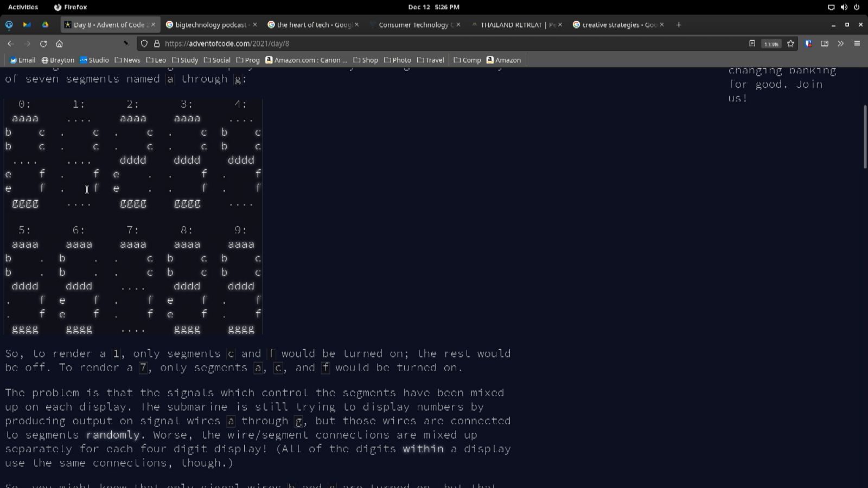Image resolution: width=868 pixels, height=488 pixels.
Task: Expand the overflow extensions chevron
Action: [x=841, y=44]
